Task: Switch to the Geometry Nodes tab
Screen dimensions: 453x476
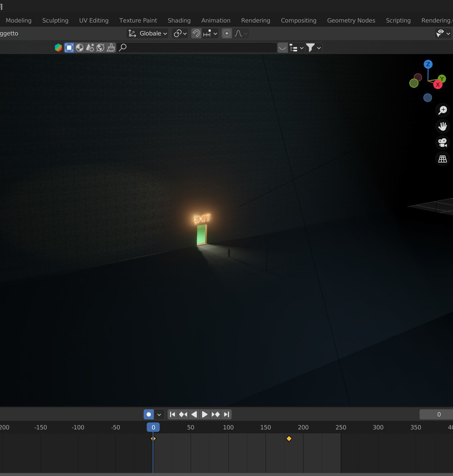Action: [351, 20]
